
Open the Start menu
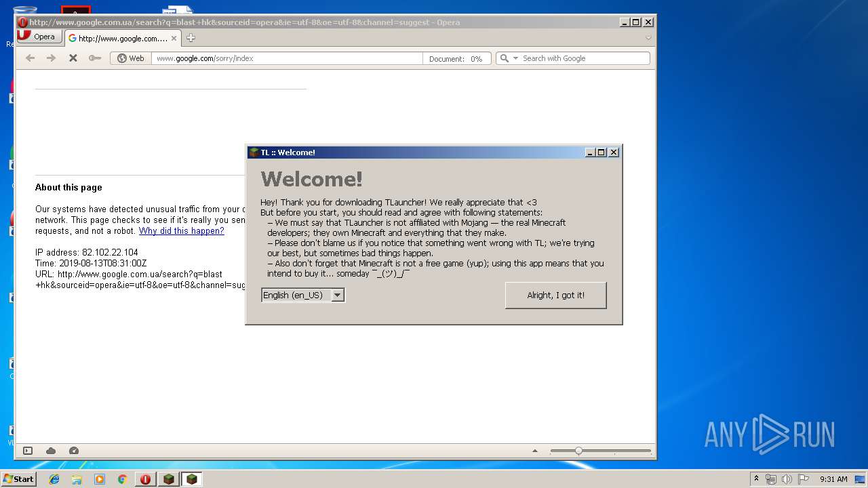[x=18, y=479]
